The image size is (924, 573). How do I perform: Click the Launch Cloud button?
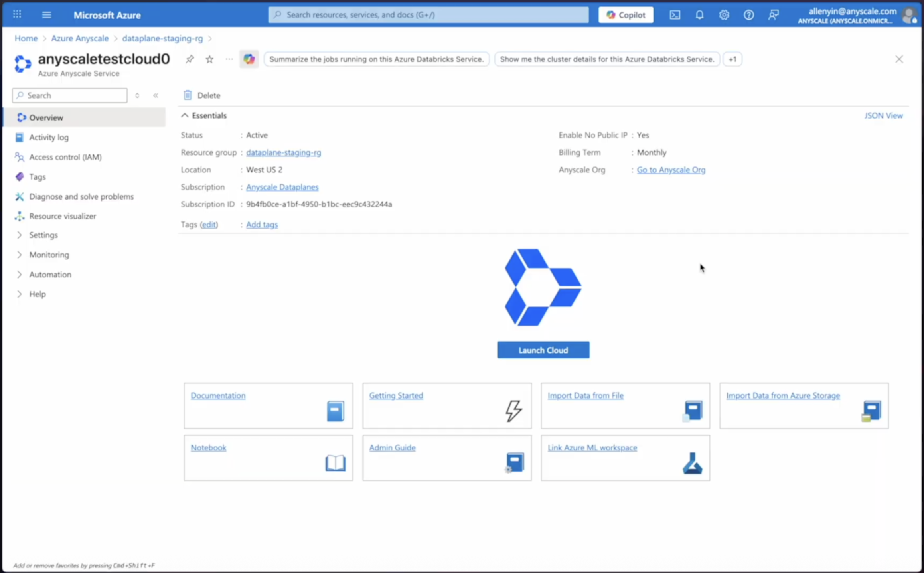(x=543, y=350)
